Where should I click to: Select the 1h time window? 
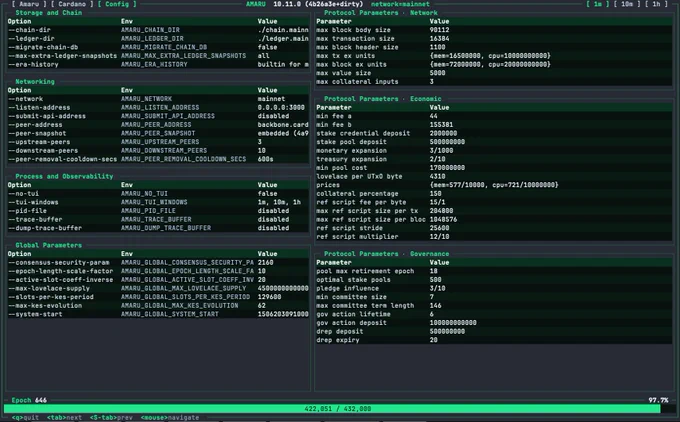pyautogui.click(x=656, y=4)
